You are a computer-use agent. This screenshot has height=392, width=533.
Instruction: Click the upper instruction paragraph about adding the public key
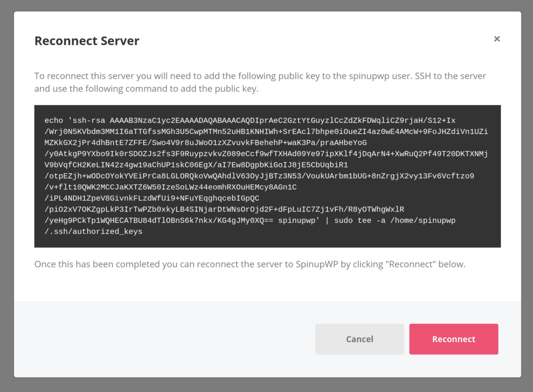pyautogui.click(x=260, y=76)
